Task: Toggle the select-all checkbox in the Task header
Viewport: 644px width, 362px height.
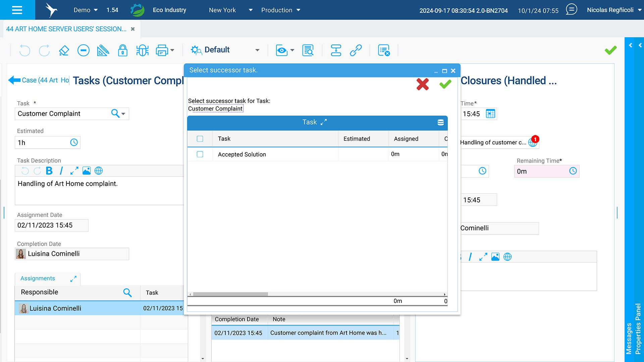Action: (200, 139)
